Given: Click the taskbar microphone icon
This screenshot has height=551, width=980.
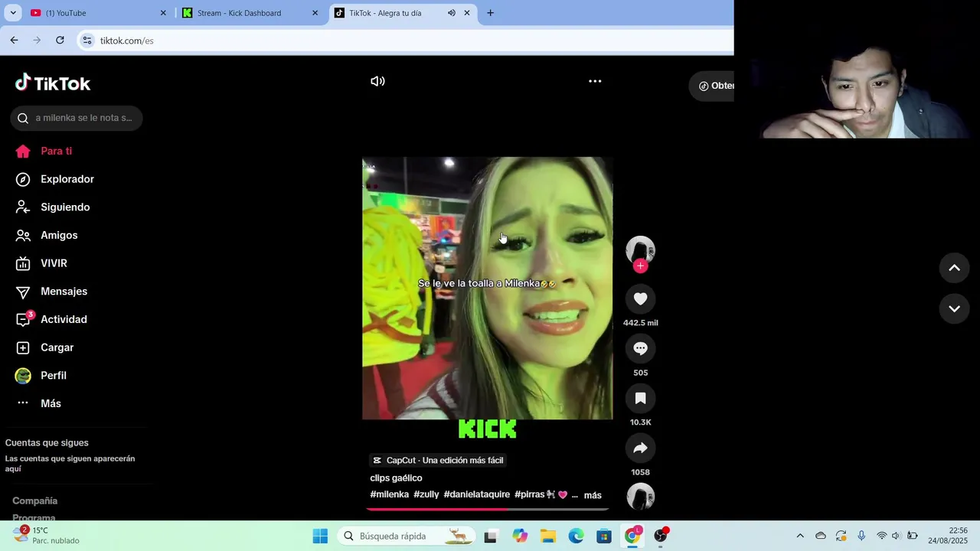Looking at the screenshot, I should coord(861,536).
